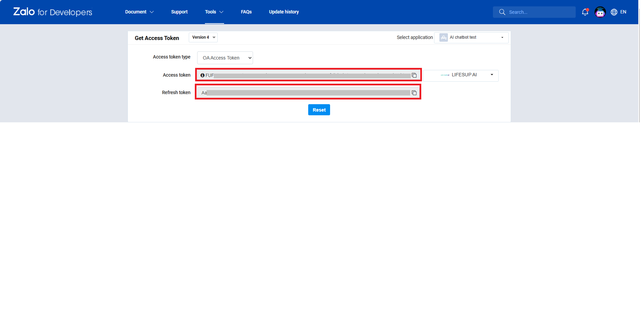Go to the Support page
This screenshot has width=644, height=324.
[179, 12]
